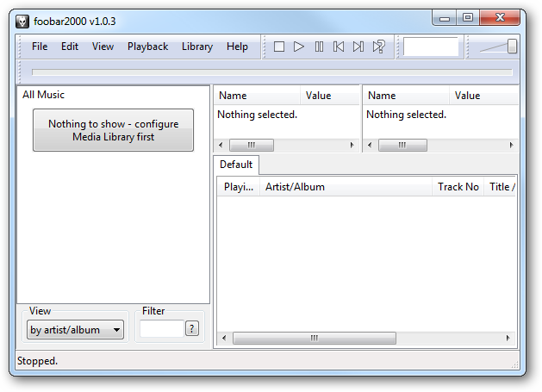Open the Edit menu
This screenshot has height=392, width=542.
70,47
